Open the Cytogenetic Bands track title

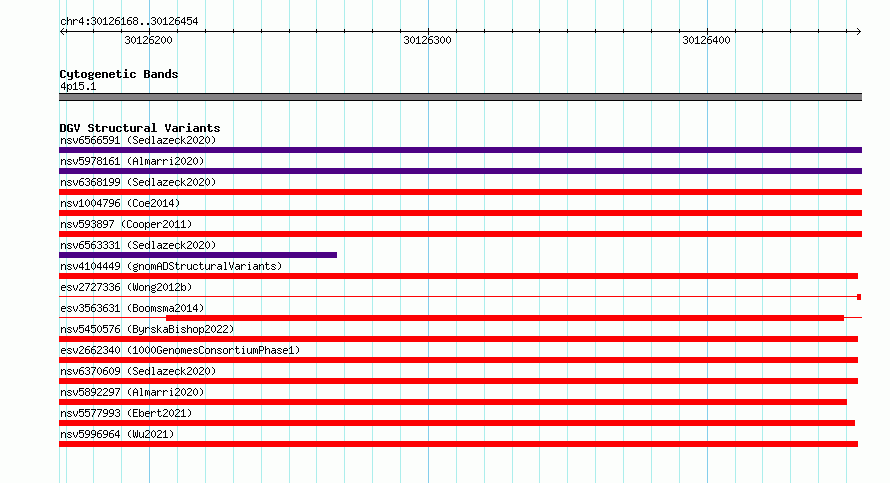119,74
